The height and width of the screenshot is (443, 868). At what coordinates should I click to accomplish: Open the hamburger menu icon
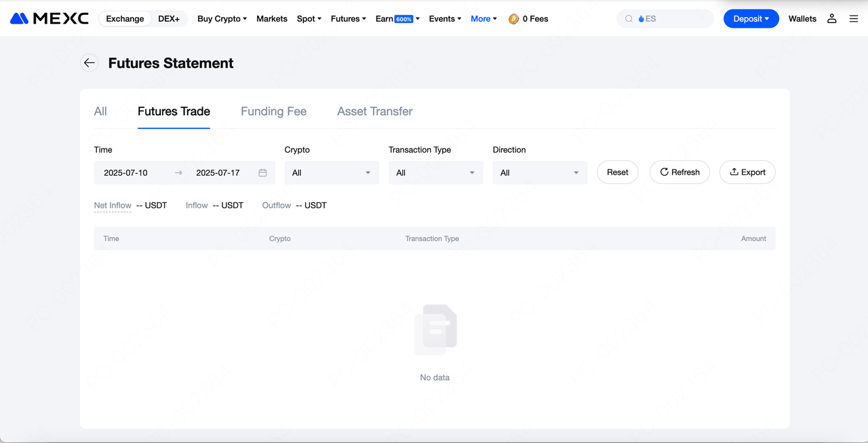point(854,19)
